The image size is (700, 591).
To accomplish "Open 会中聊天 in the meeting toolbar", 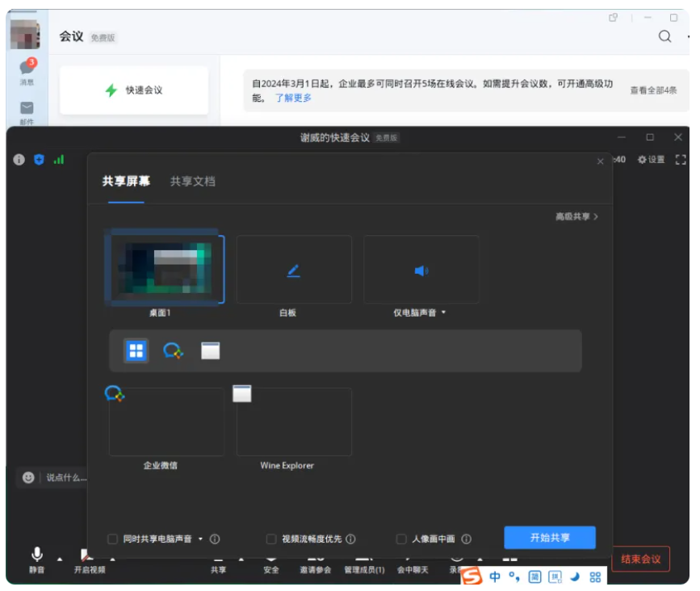I will click(413, 566).
